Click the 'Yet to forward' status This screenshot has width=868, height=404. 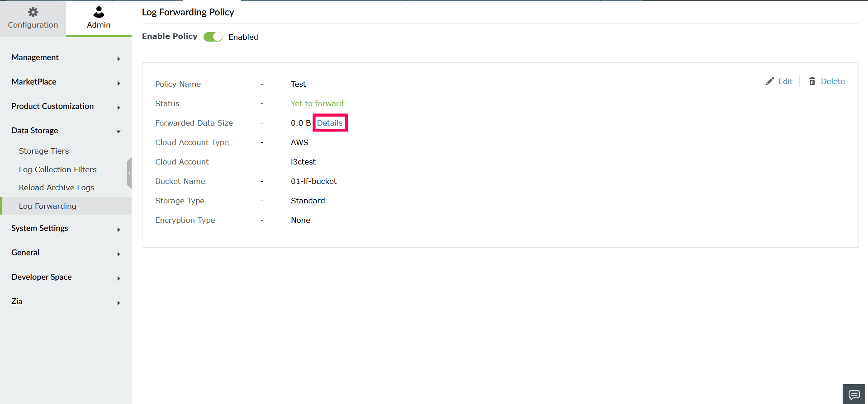click(x=317, y=103)
